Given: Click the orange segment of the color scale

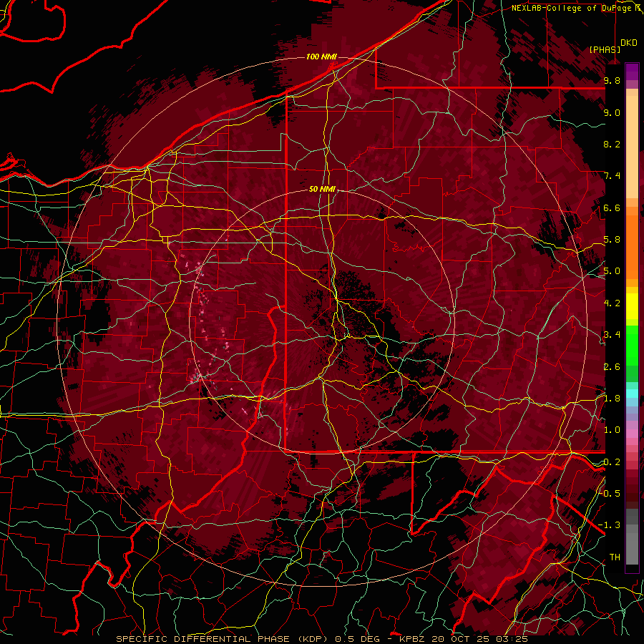Looking at the screenshot, I should [632, 243].
